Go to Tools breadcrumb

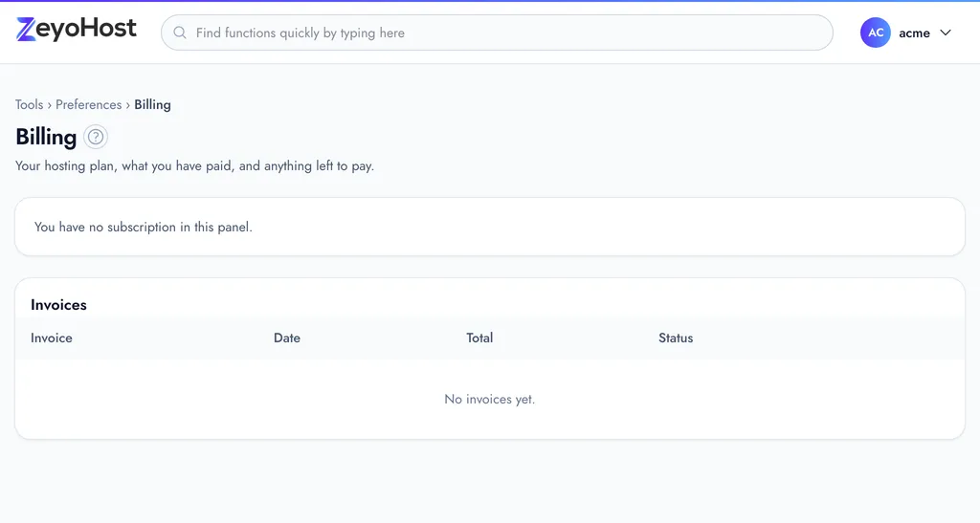(30, 104)
